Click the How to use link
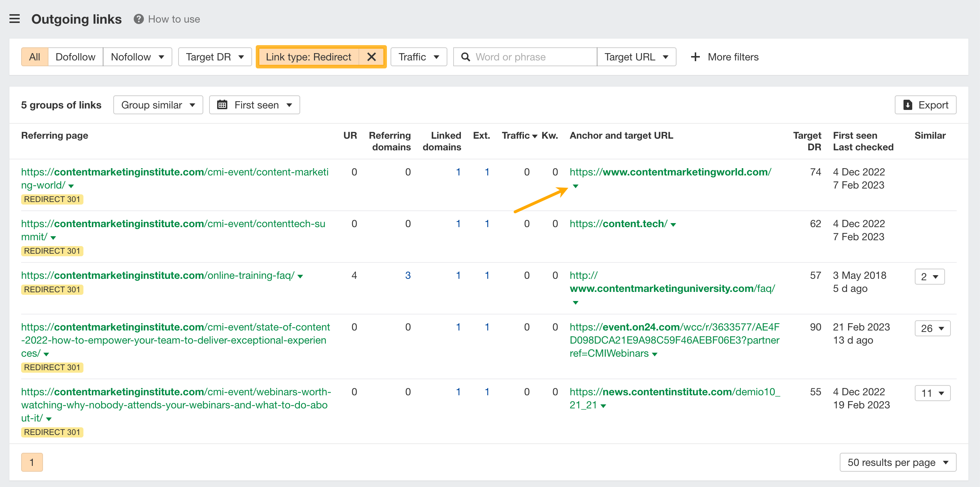The image size is (980, 487). click(174, 19)
